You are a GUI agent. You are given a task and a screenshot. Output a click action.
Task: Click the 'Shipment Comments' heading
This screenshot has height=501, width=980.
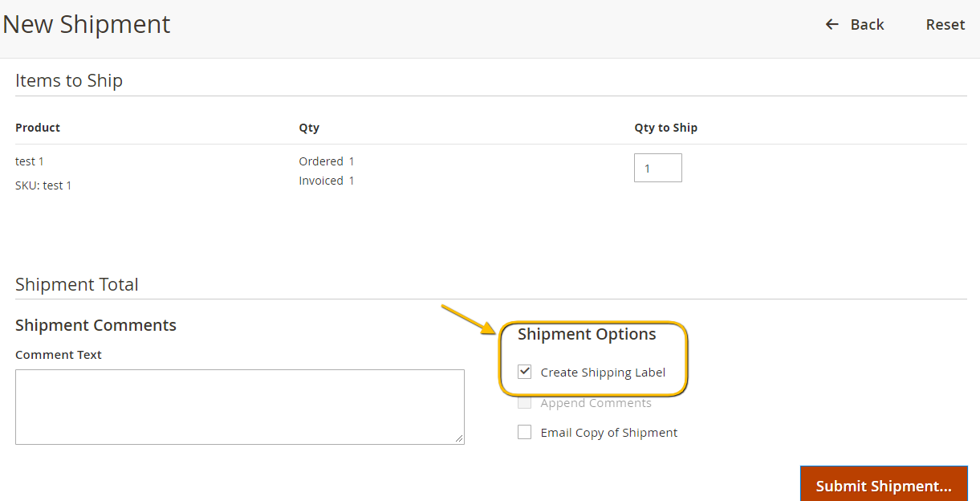[x=96, y=325]
